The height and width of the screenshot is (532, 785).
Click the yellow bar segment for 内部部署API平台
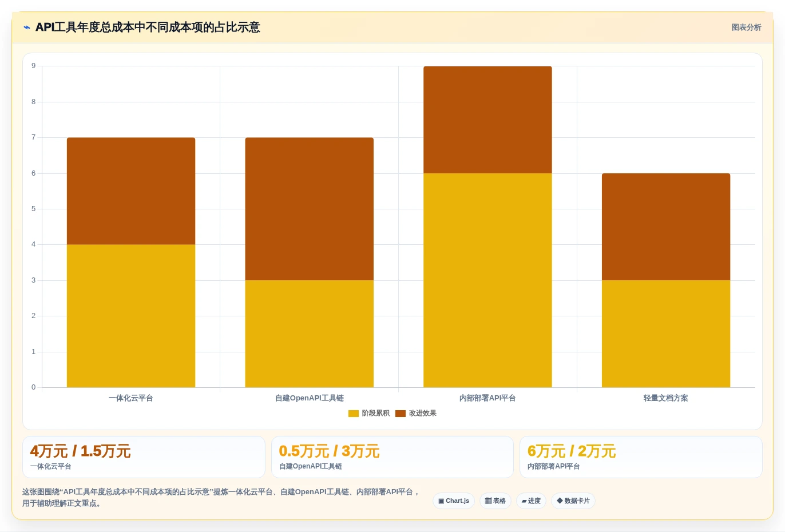(487, 280)
